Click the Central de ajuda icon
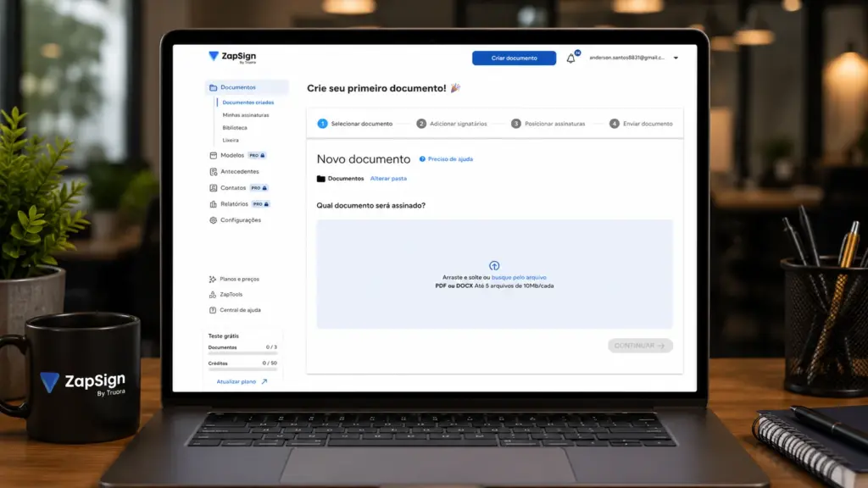This screenshot has height=488, width=868. [x=213, y=310]
